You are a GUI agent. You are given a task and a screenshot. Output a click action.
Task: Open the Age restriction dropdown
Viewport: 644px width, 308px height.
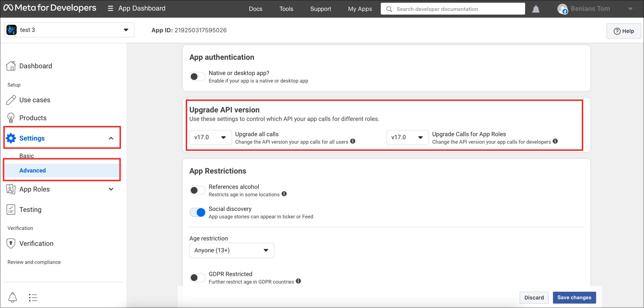(x=232, y=251)
